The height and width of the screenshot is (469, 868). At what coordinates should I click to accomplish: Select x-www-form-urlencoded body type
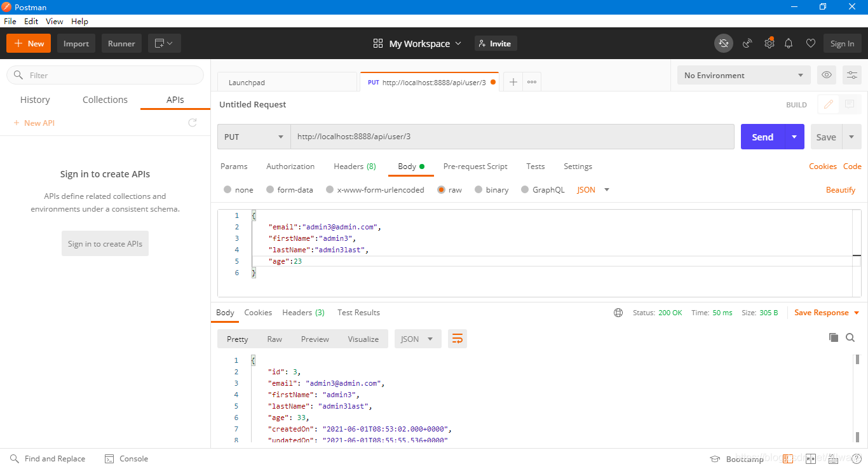tap(375, 189)
